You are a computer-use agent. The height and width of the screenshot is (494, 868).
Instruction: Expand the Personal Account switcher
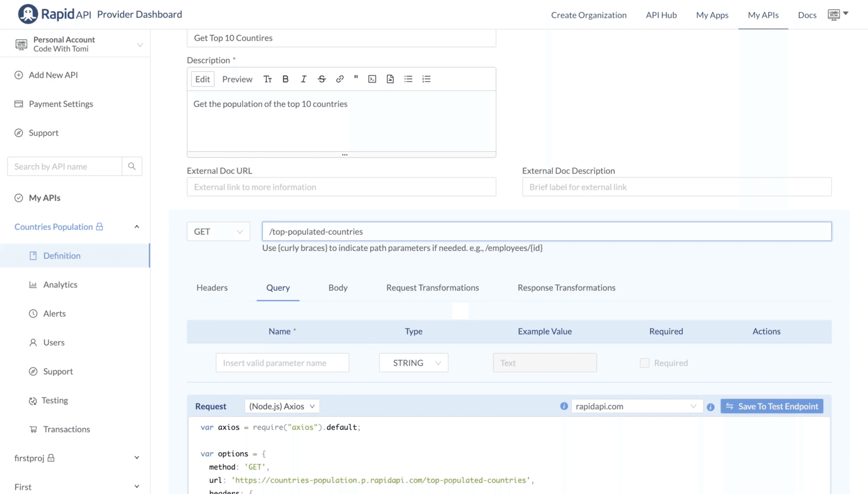pyautogui.click(x=140, y=45)
